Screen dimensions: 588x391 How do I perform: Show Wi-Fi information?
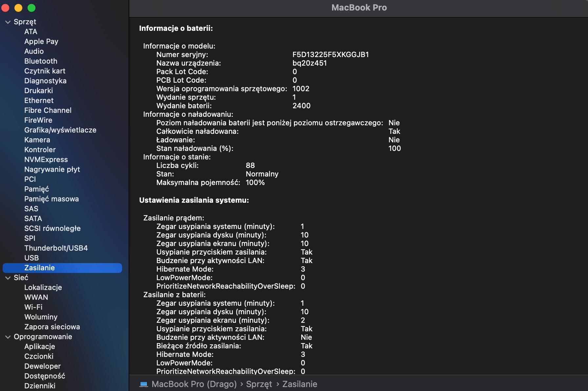33,307
